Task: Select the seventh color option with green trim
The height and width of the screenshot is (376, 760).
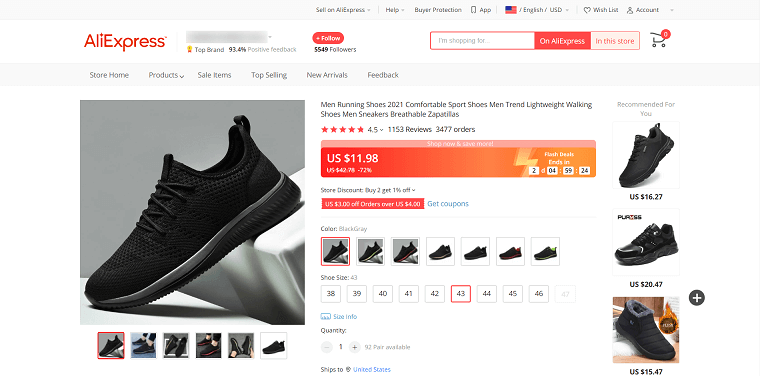Action: pos(545,251)
